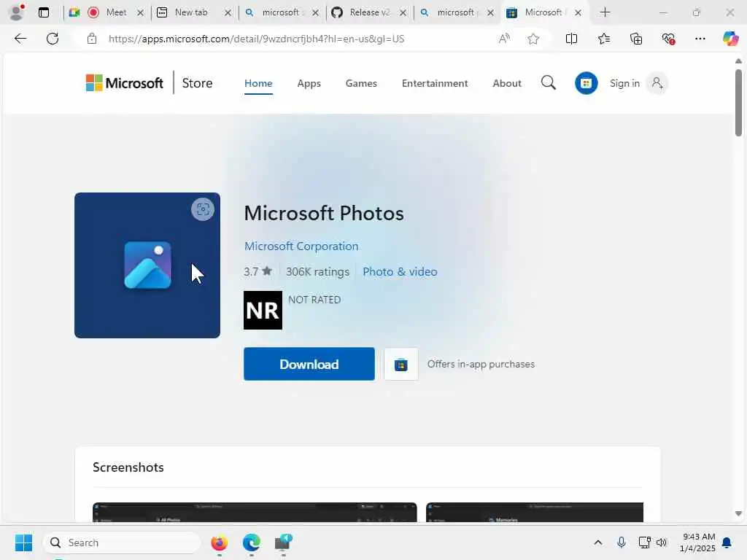The width and height of the screenshot is (747, 560).
Task: Open a new browser tab
Action: [x=605, y=12]
